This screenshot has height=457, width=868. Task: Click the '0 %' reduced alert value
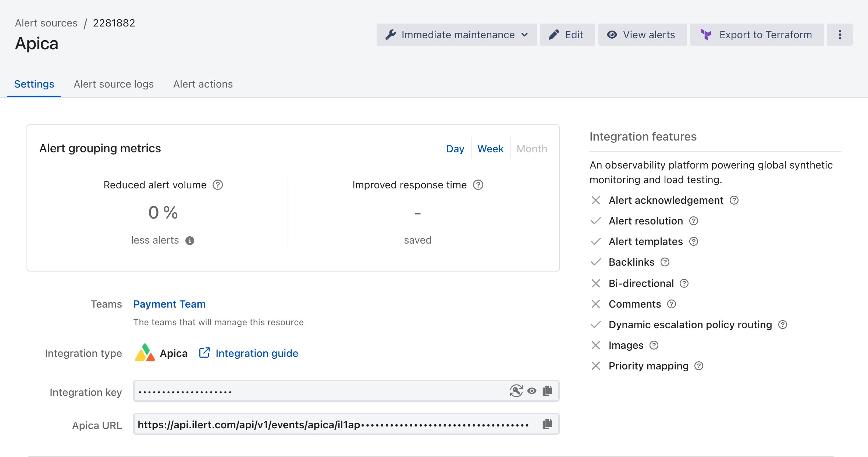click(163, 213)
